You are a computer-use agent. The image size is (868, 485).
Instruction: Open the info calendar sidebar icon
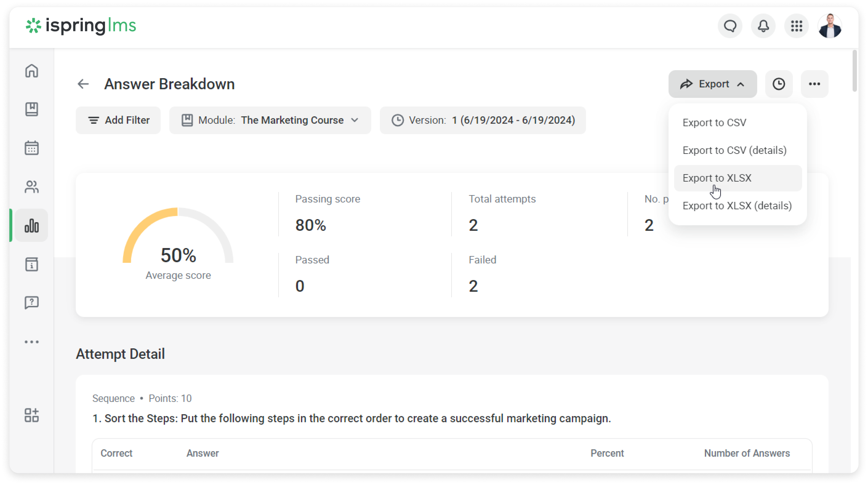[32, 264]
